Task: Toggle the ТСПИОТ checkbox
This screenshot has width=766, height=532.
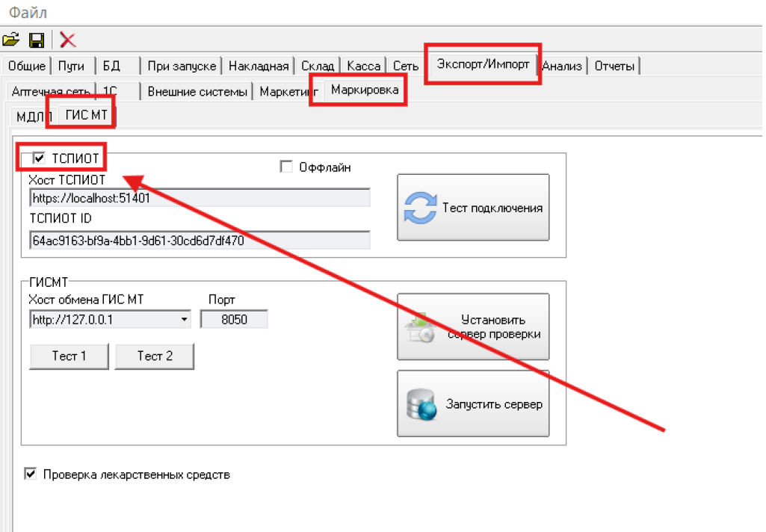Action: pos(40,158)
